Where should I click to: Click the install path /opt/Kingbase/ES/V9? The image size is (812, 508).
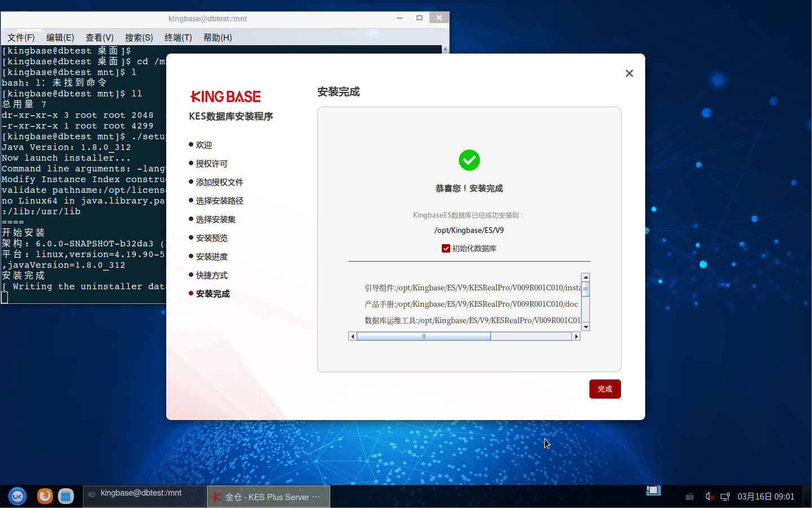469,231
